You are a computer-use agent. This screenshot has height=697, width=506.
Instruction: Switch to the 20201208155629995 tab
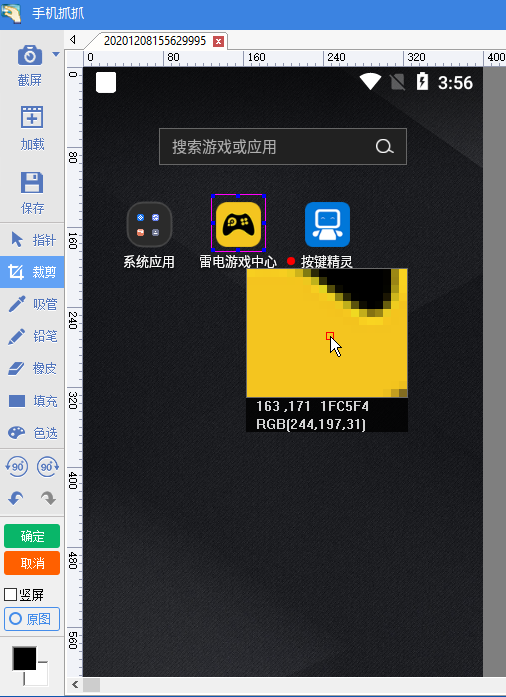point(155,41)
